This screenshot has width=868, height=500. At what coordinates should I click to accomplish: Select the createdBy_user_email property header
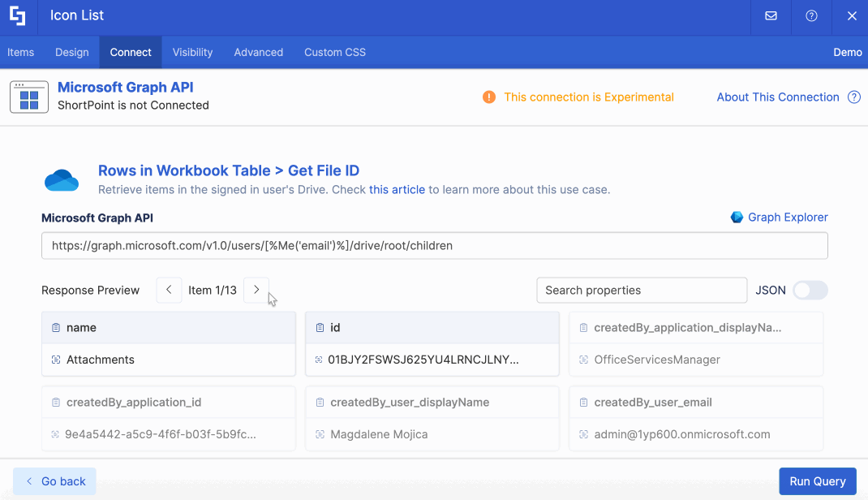(696, 403)
